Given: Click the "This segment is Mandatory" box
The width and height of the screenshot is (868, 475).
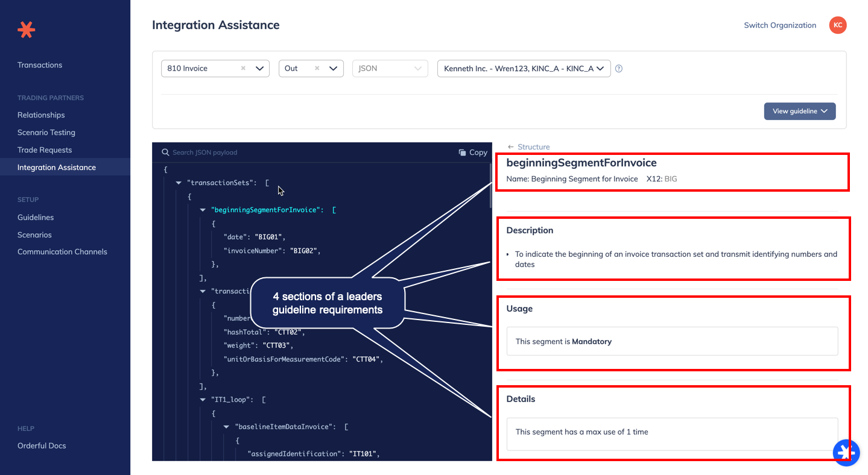Looking at the screenshot, I should [x=672, y=341].
